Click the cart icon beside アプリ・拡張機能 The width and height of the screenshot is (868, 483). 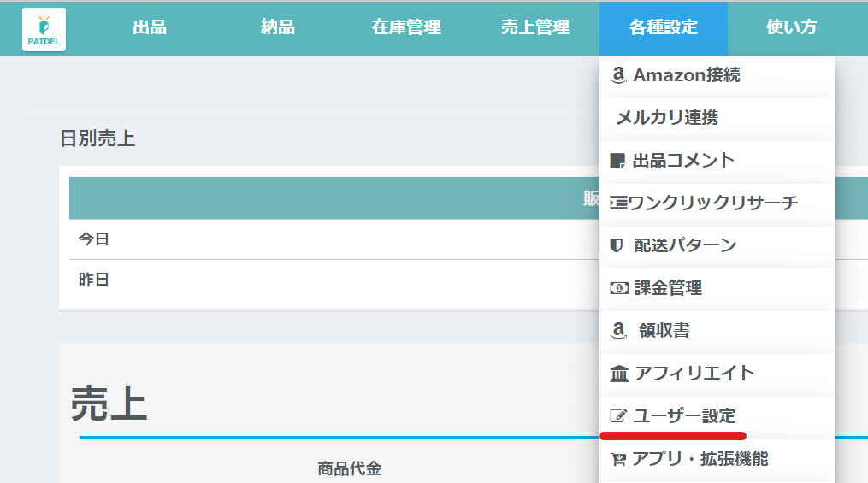pyautogui.click(x=617, y=460)
